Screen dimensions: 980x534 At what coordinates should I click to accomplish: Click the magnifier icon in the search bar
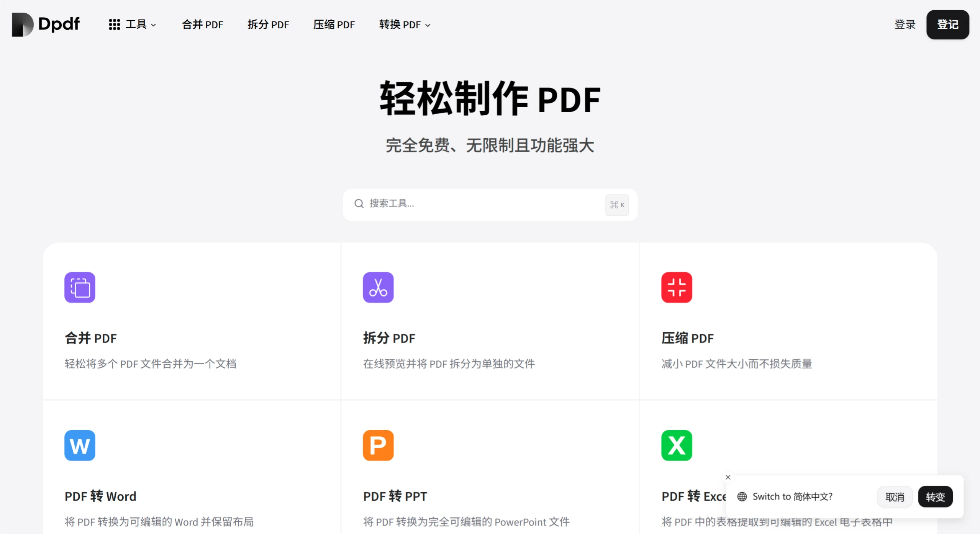(x=359, y=204)
